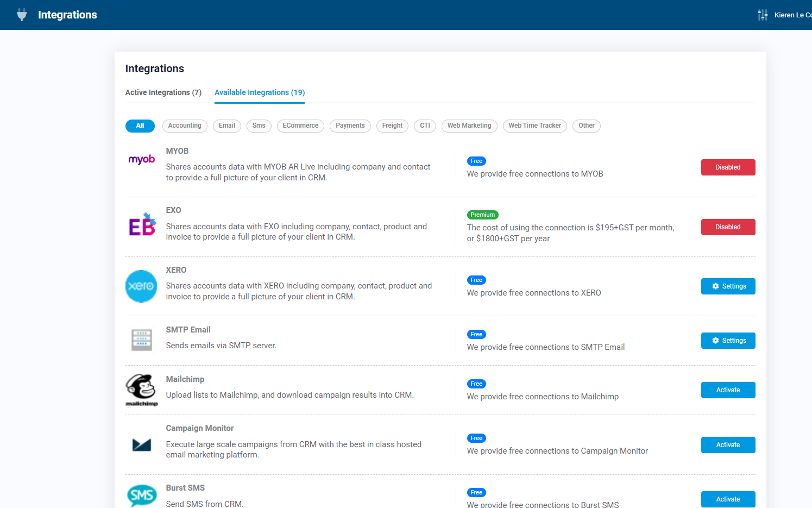This screenshot has width=812, height=508.
Task: Switch to Active Integrations tab
Action: 163,92
